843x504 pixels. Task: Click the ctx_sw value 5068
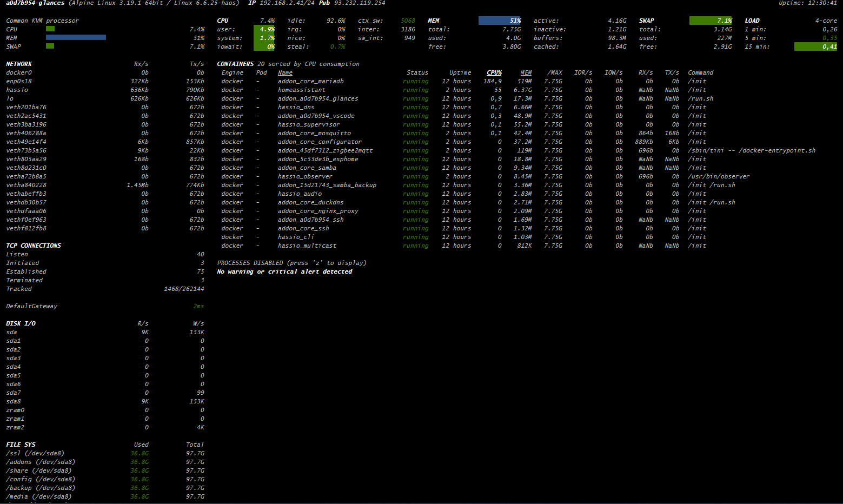coord(408,21)
